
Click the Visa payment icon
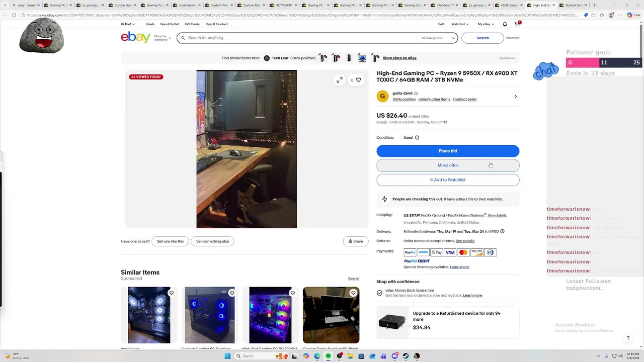tap(450, 252)
